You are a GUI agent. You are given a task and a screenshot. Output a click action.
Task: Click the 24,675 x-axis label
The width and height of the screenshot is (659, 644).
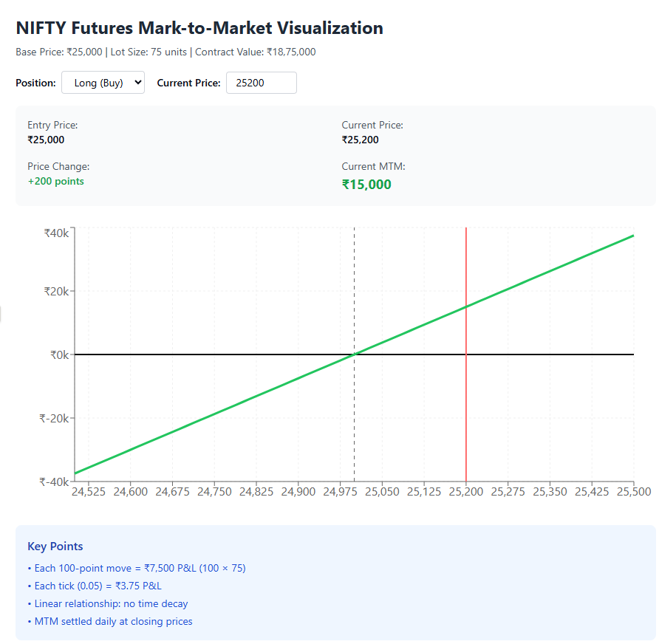tap(172, 492)
